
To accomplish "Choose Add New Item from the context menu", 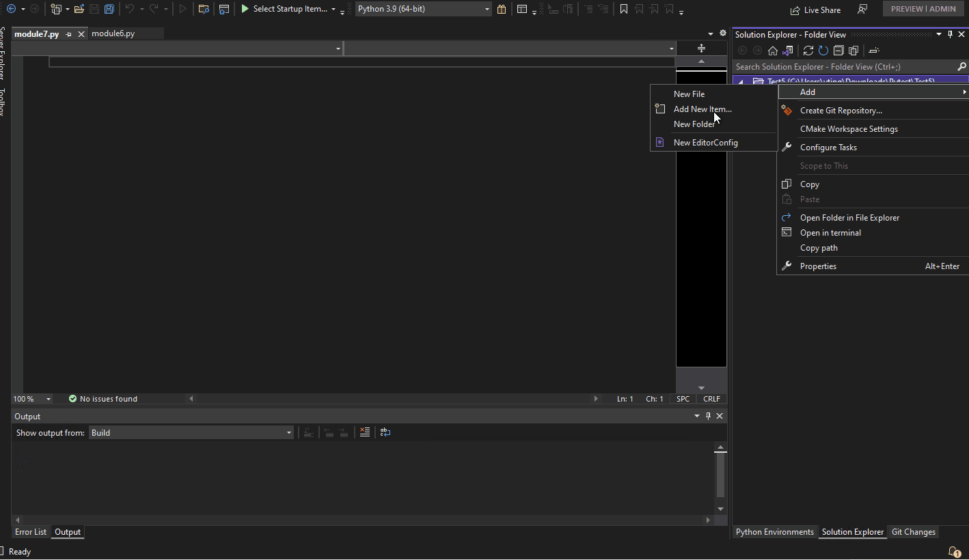I will (x=702, y=109).
